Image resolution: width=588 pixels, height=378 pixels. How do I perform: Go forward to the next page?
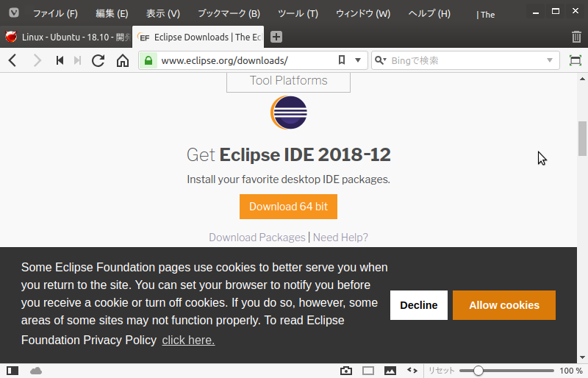click(x=37, y=60)
